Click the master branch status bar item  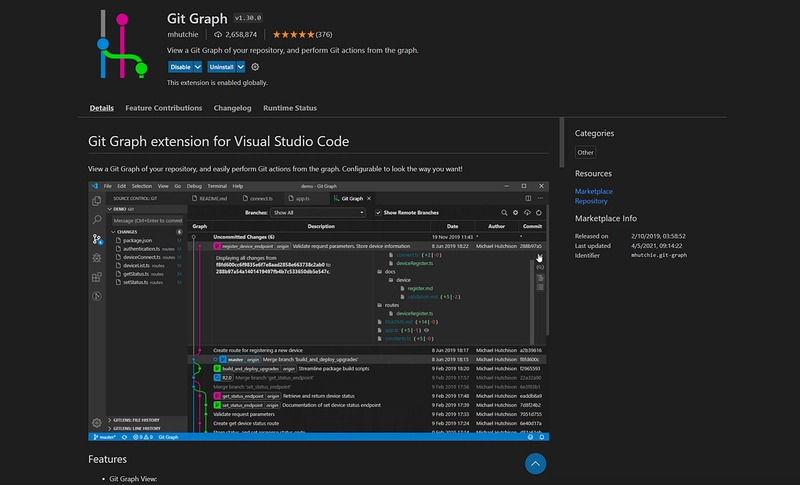click(x=105, y=437)
